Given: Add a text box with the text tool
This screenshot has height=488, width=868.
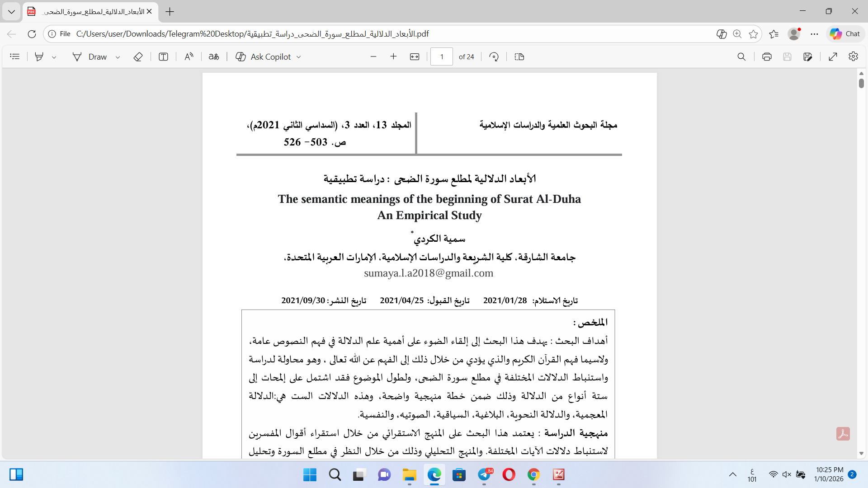Looking at the screenshot, I should pyautogui.click(x=164, y=57).
